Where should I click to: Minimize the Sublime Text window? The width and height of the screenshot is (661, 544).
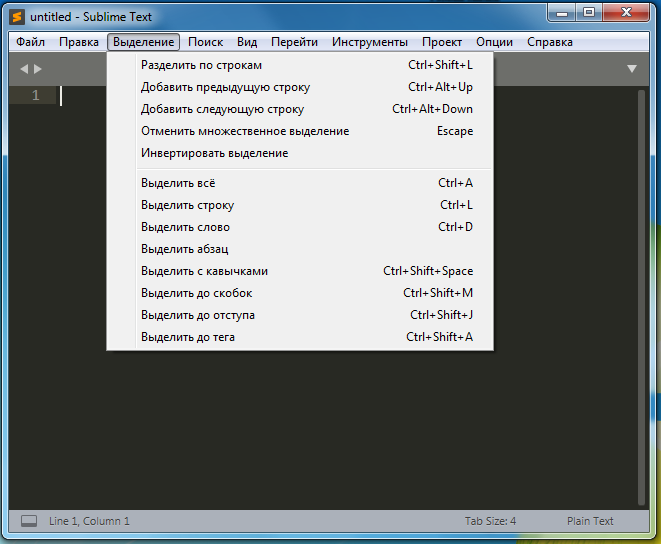(x=562, y=13)
